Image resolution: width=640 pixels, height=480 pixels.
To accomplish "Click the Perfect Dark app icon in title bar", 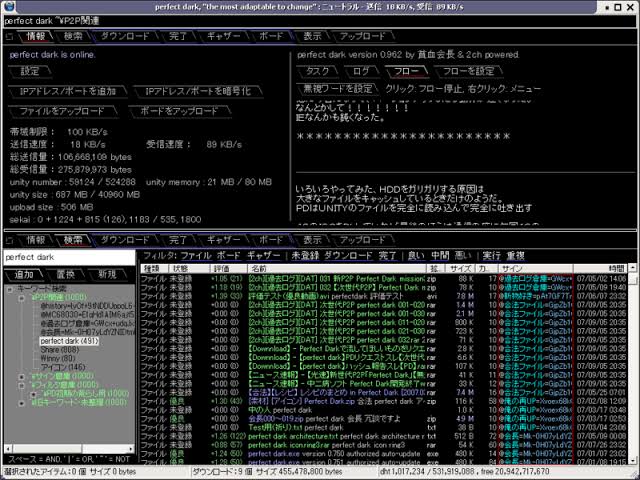I will click(x=9, y=7).
